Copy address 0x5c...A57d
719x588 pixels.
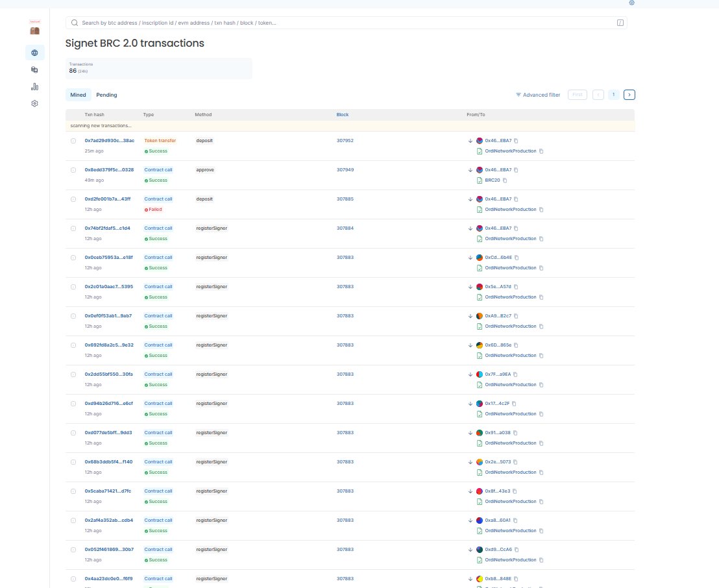(x=516, y=287)
